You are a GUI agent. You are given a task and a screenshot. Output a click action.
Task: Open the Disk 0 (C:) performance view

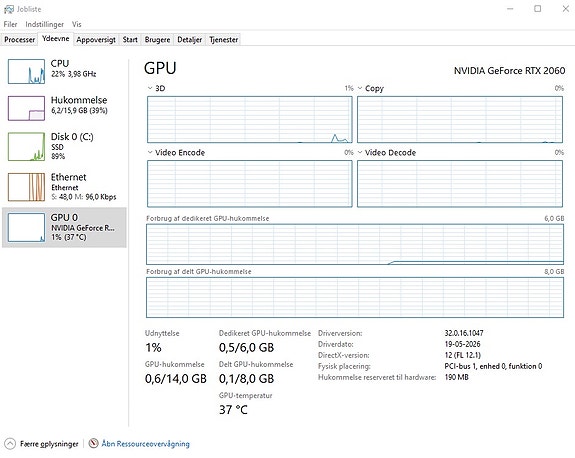pos(64,146)
